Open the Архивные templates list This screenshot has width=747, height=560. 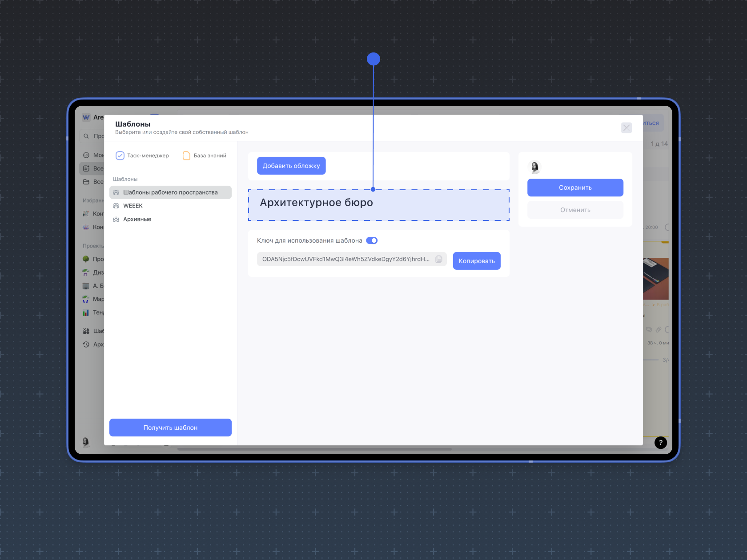137,219
